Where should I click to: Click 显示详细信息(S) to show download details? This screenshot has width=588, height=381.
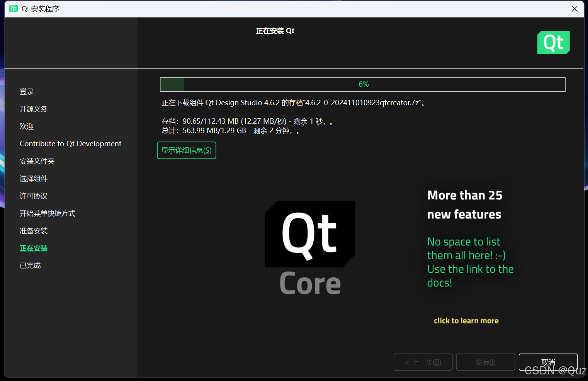click(187, 150)
